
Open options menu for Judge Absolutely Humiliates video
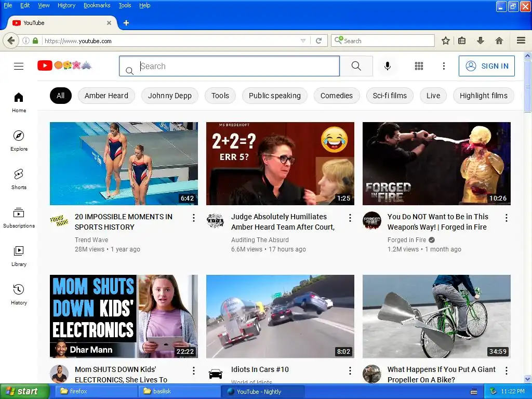click(350, 218)
